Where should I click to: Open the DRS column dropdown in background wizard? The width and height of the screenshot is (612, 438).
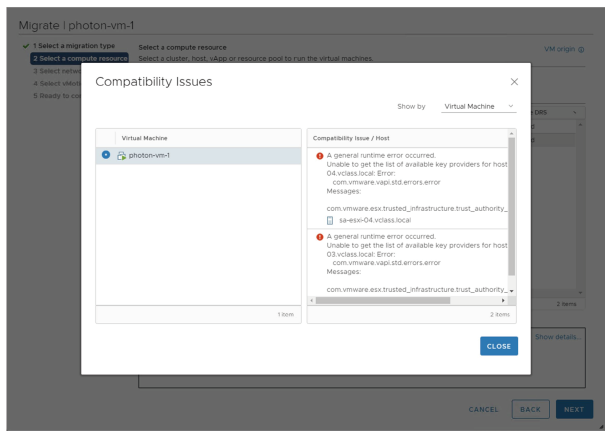(575, 112)
